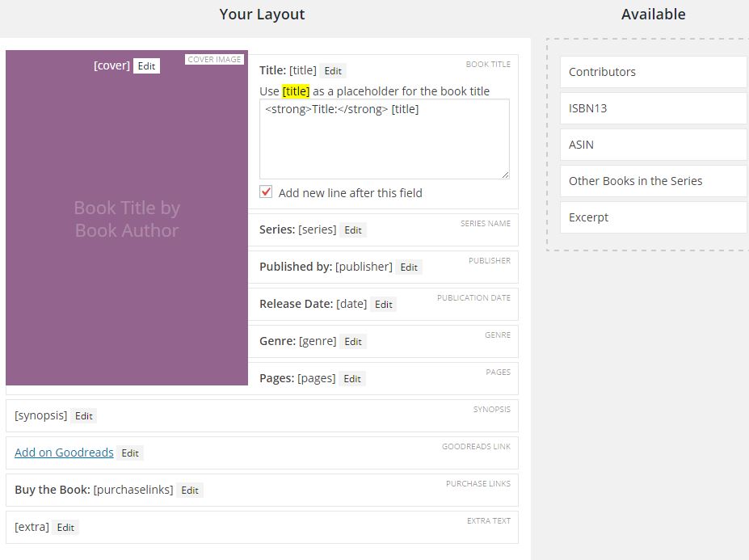The image size is (749, 560).
Task: Click the 'Release Date: [date]' text
Action: 313,304
